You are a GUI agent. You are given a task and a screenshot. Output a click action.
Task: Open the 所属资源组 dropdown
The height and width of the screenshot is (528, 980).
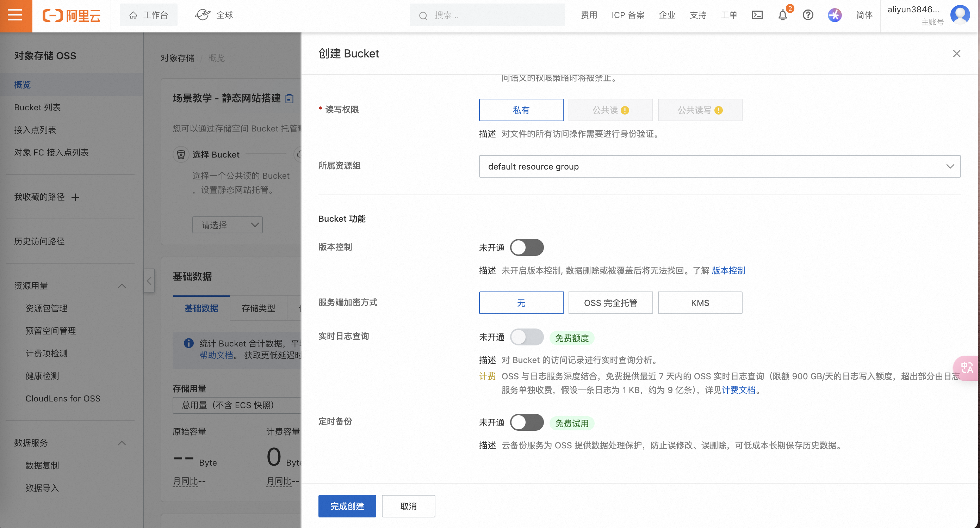pos(719,166)
